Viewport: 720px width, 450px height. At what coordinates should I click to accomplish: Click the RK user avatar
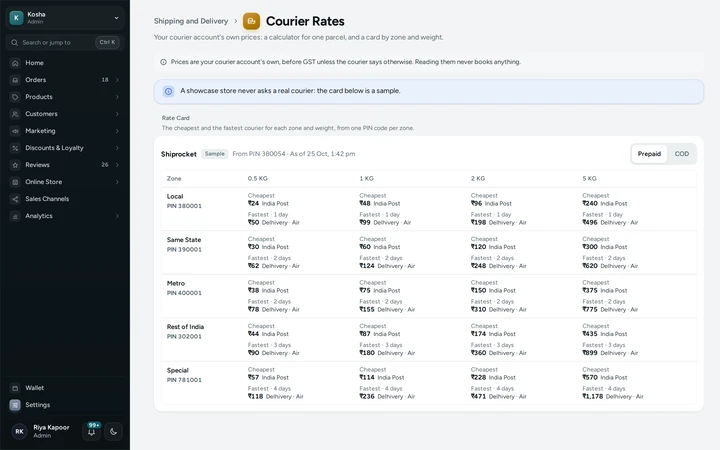19,431
